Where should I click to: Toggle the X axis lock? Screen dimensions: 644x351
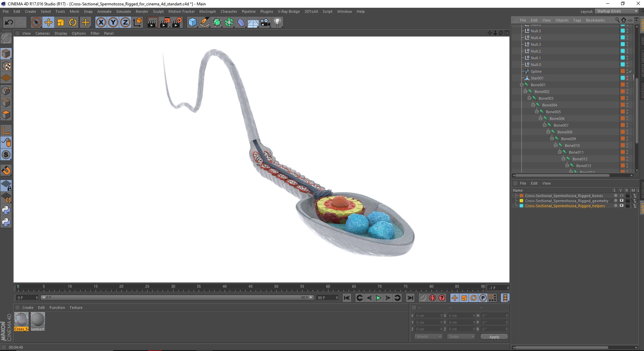[101, 23]
